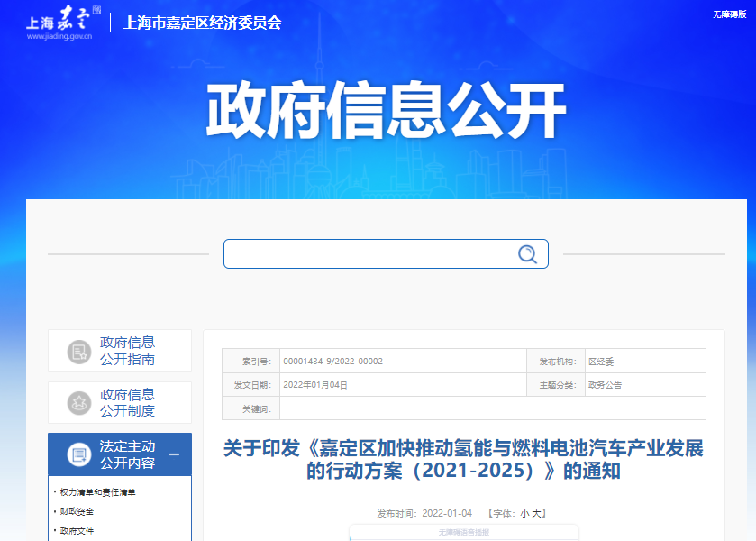Click inside the search input box
Image resolution: width=756 pixels, height=541 pixels.
pyautogui.click(x=369, y=253)
